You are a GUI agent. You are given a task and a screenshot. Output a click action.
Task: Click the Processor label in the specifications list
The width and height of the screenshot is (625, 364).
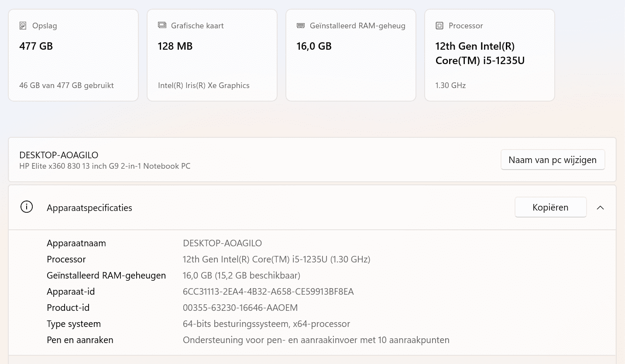(x=66, y=259)
